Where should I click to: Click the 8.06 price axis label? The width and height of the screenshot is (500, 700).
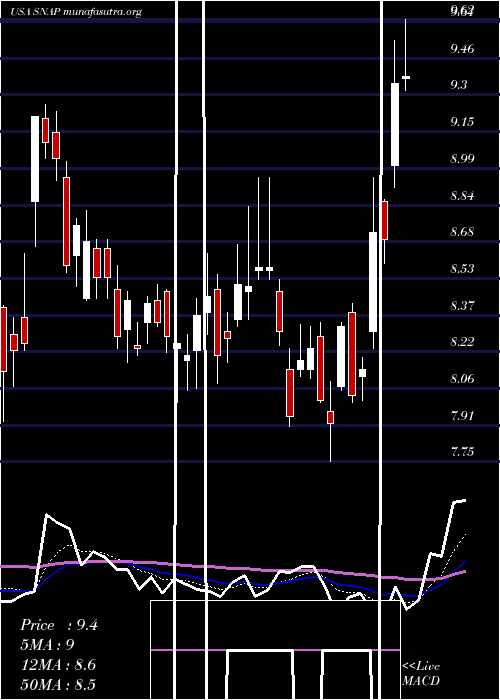click(462, 379)
